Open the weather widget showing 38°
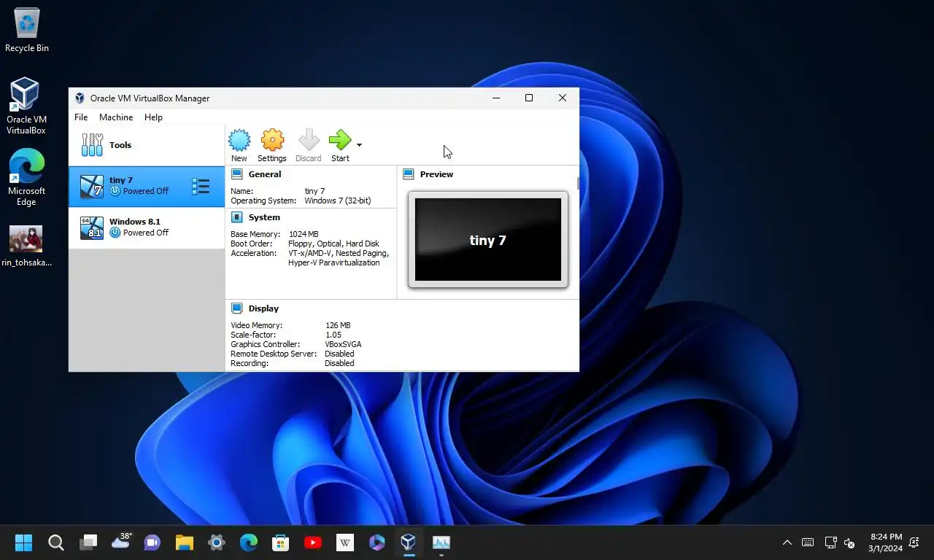This screenshot has width=934, height=560. click(x=121, y=542)
